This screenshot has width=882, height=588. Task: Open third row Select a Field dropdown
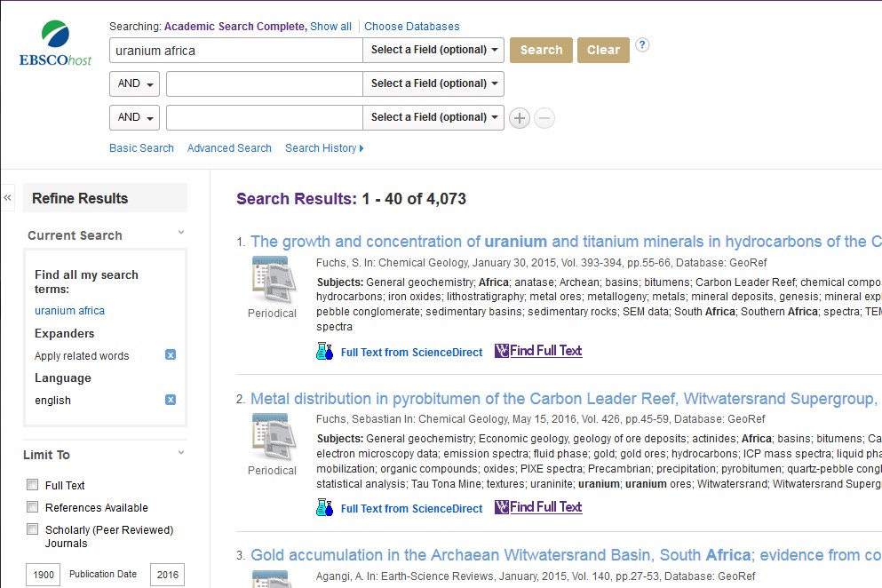[433, 117]
